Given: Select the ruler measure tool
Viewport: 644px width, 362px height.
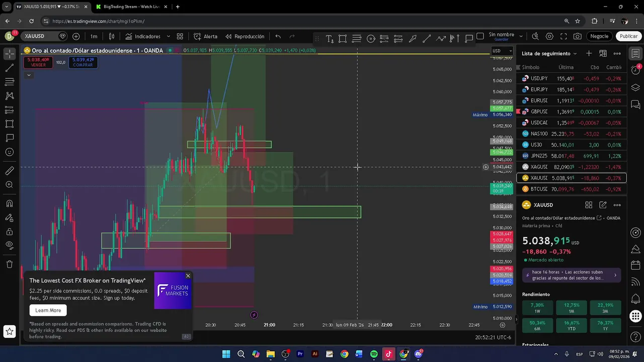Looking at the screenshot, I should coord(10,171).
